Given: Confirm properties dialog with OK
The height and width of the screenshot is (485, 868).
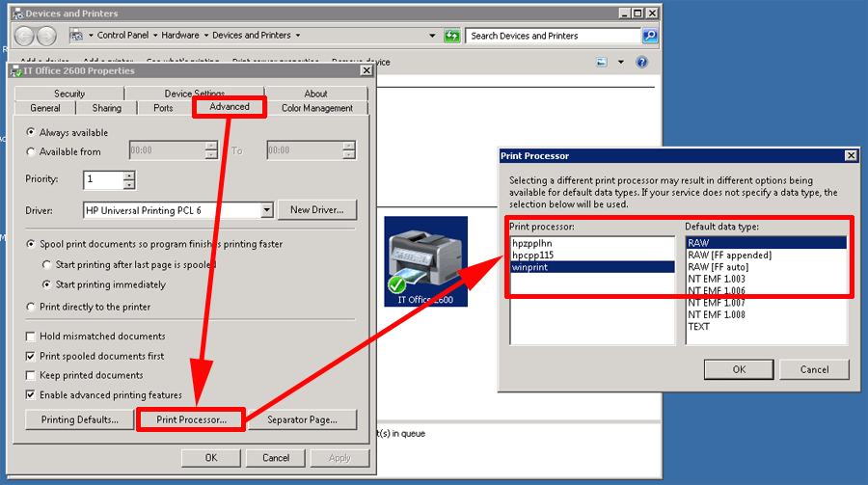Looking at the screenshot, I should 211,458.
